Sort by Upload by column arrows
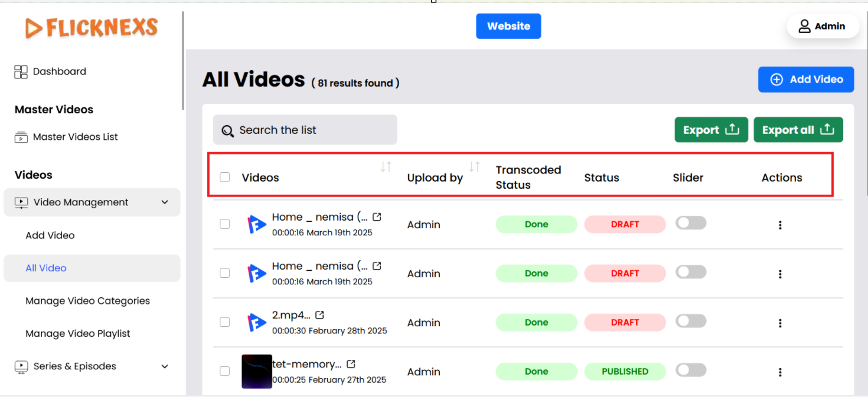The image size is (868, 397). coord(475,167)
